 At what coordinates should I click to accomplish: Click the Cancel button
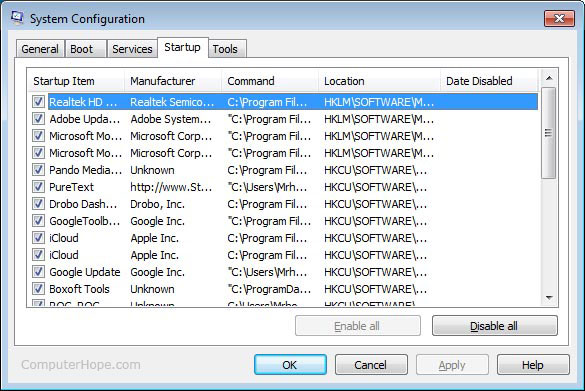pyautogui.click(x=371, y=365)
